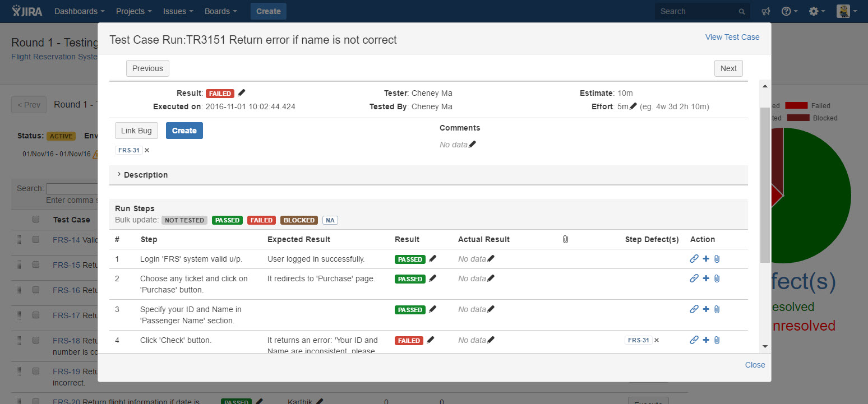Bulk update steps to NA

tap(330, 220)
